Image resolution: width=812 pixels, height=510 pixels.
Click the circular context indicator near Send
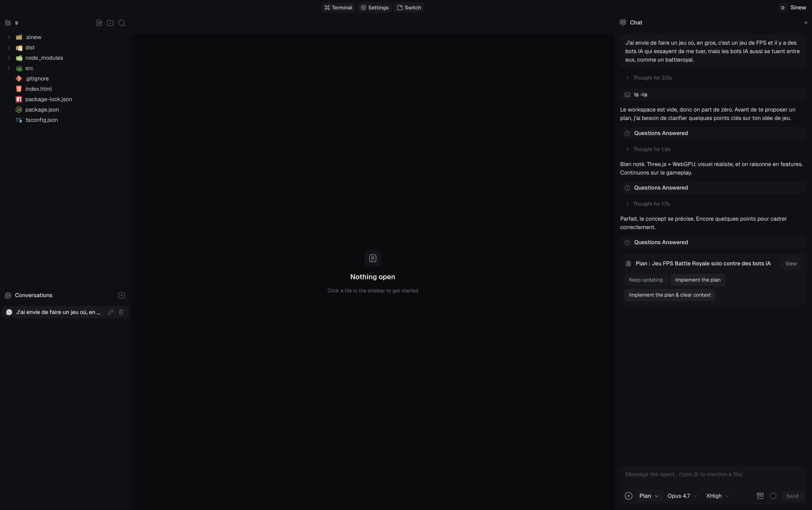click(773, 496)
